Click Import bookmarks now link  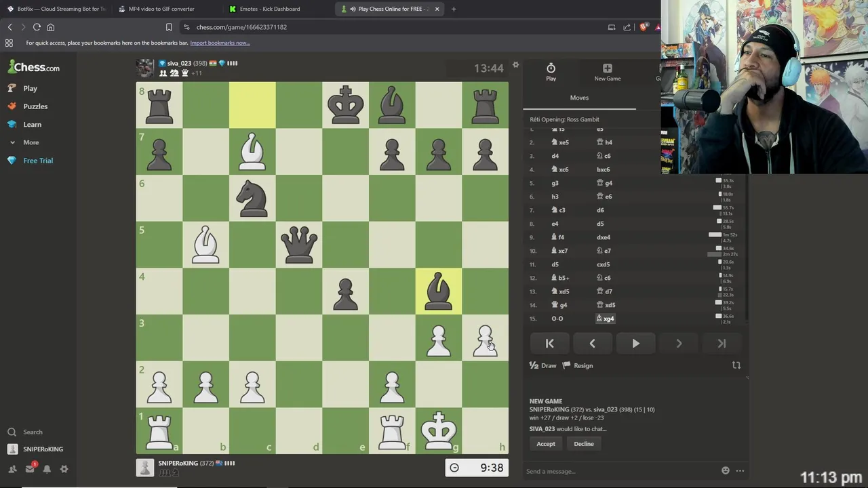click(x=220, y=43)
